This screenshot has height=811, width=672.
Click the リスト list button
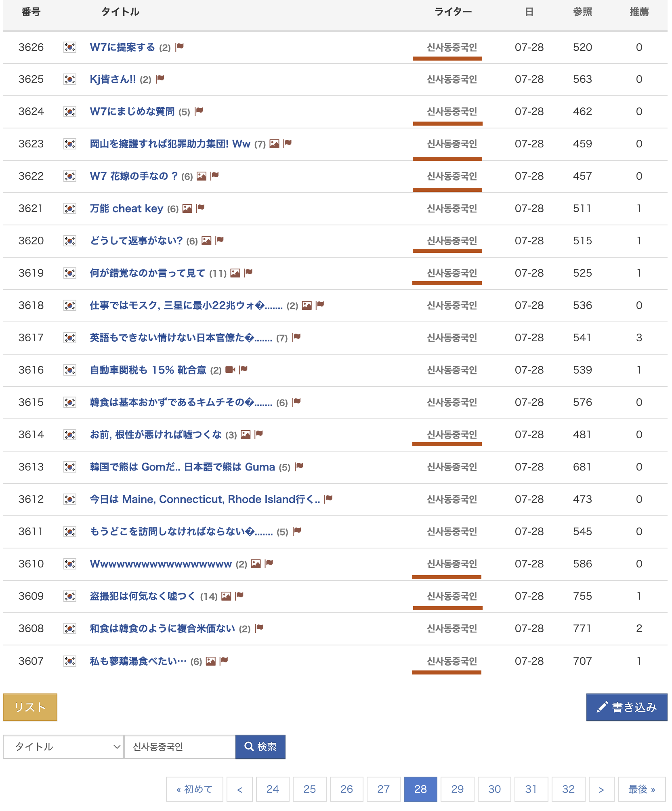30,707
